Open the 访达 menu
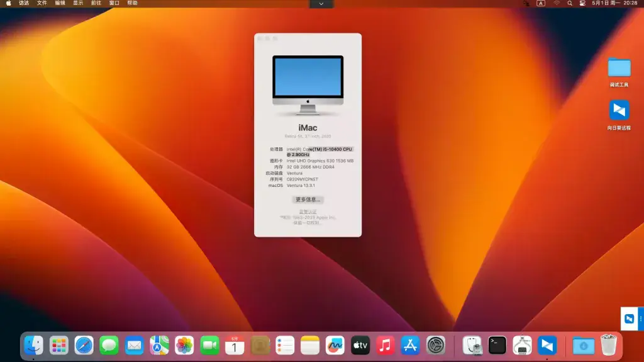The width and height of the screenshot is (644, 362). point(24,3)
